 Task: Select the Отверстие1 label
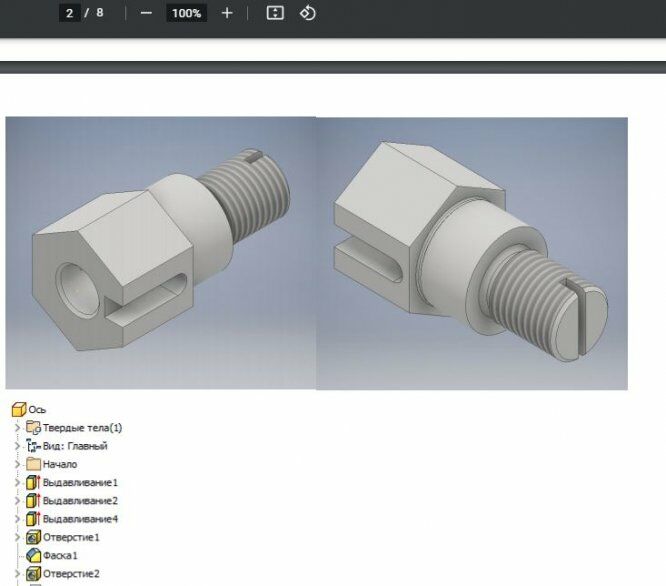click(71, 538)
